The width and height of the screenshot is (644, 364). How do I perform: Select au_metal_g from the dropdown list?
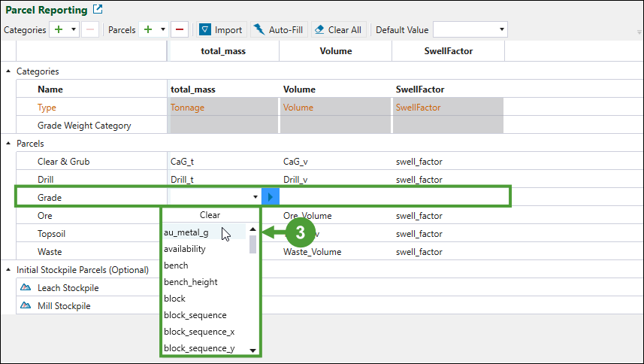[187, 232]
